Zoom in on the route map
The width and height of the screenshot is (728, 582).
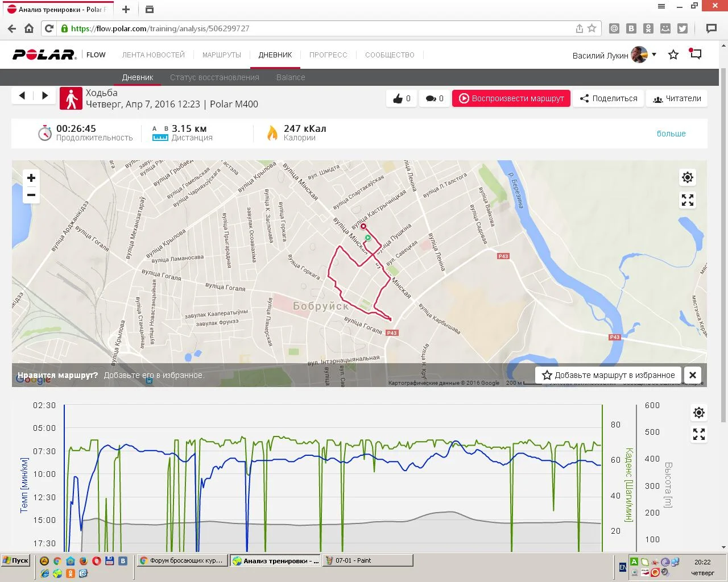[x=31, y=178]
